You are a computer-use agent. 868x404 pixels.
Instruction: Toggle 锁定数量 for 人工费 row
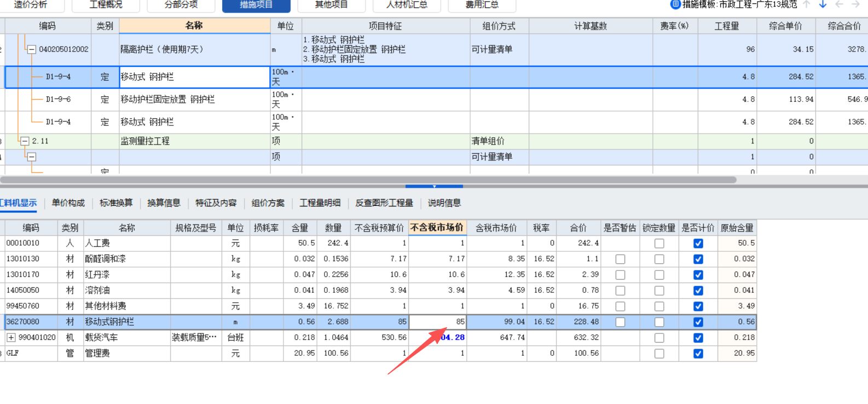point(659,244)
